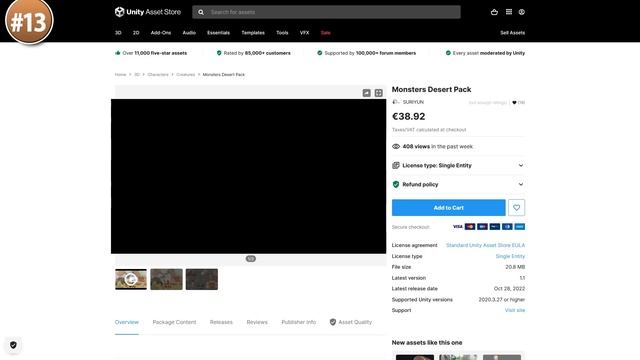Click the Asset Quality shield icon
Viewport: 640px width, 360px height.
tap(333, 322)
